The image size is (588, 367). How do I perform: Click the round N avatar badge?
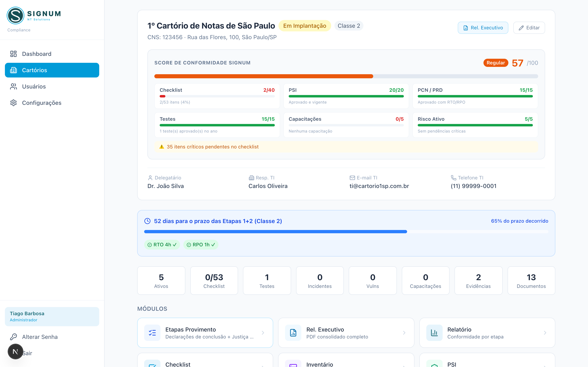(15, 352)
